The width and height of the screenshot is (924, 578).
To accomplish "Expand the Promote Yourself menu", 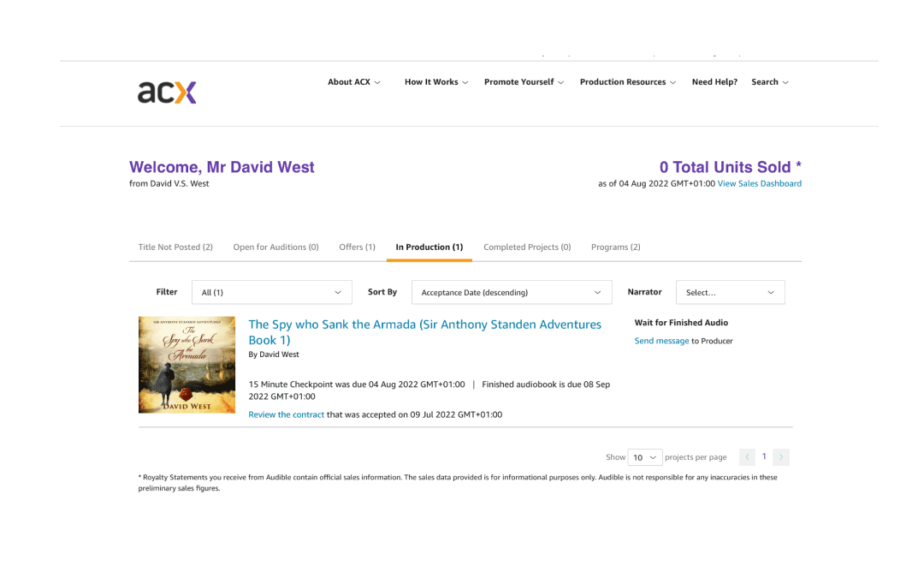I will click(524, 82).
